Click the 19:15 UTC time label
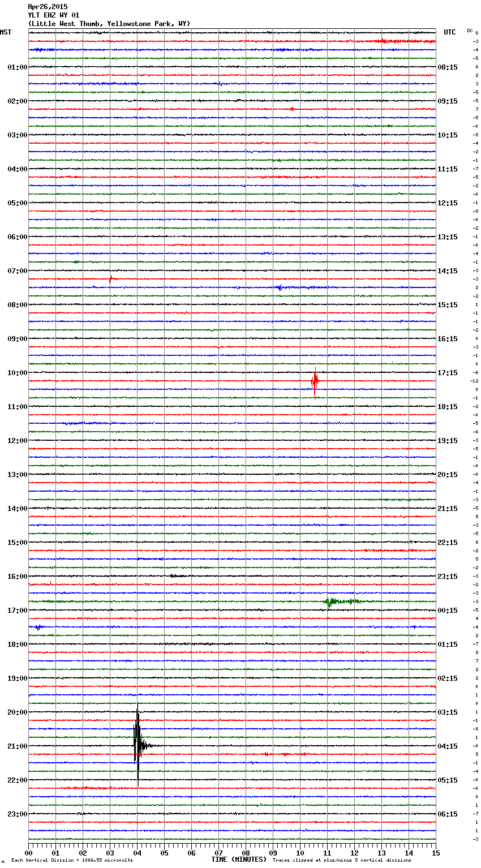 (448, 441)
